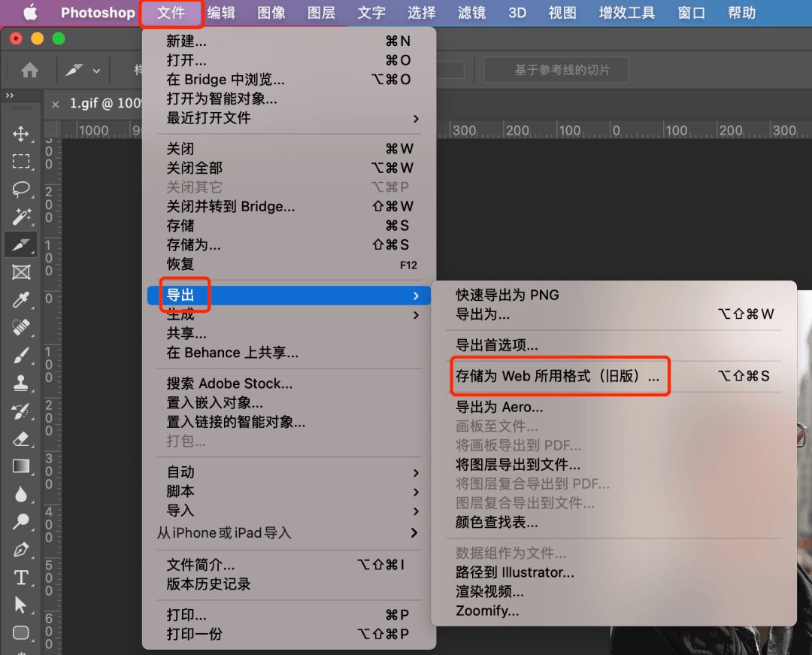This screenshot has width=812, height=655.
Task: Choose 在 Bridge 中浏览...
Action: pyautogui.click(x=289, y=79)
